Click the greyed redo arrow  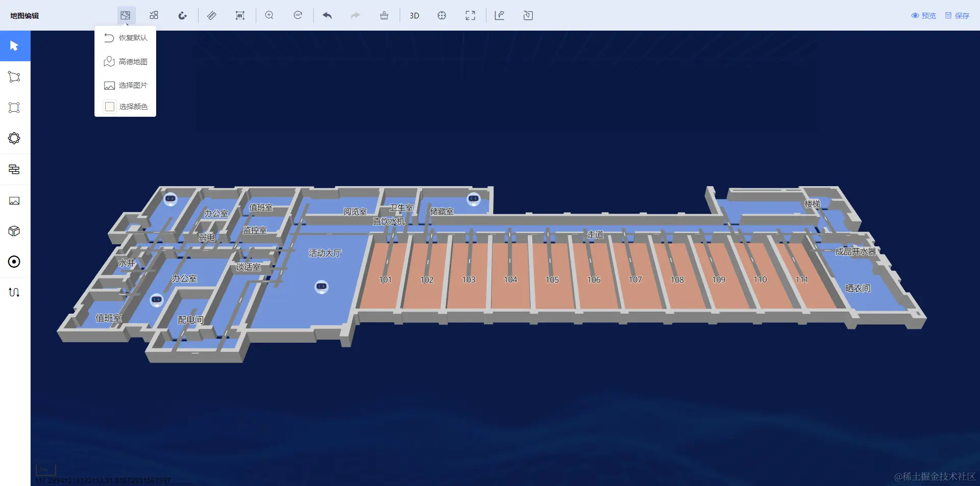(x=355, y=15)
